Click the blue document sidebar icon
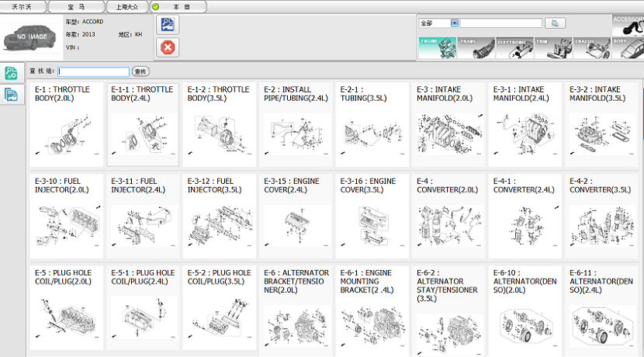 (12, 95)
